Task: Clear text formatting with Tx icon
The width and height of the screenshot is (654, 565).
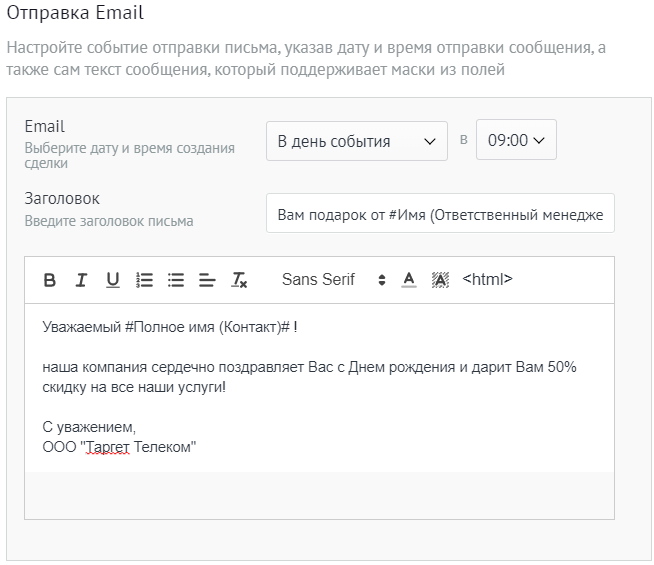Action: (239, 280)
